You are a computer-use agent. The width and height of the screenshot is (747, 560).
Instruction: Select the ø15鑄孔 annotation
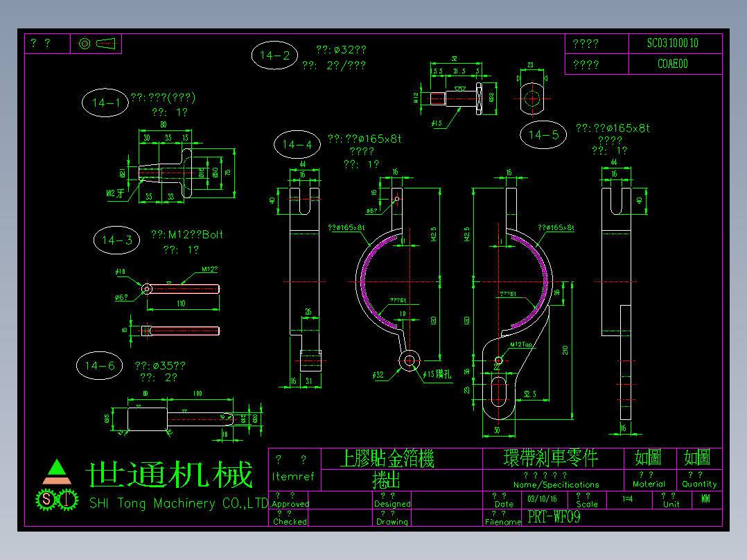(437, 375)
